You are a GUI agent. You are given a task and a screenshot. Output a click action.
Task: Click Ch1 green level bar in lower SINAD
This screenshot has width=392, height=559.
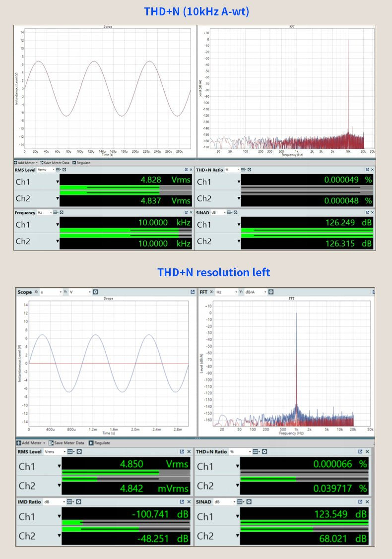click(x=304, y=522)
